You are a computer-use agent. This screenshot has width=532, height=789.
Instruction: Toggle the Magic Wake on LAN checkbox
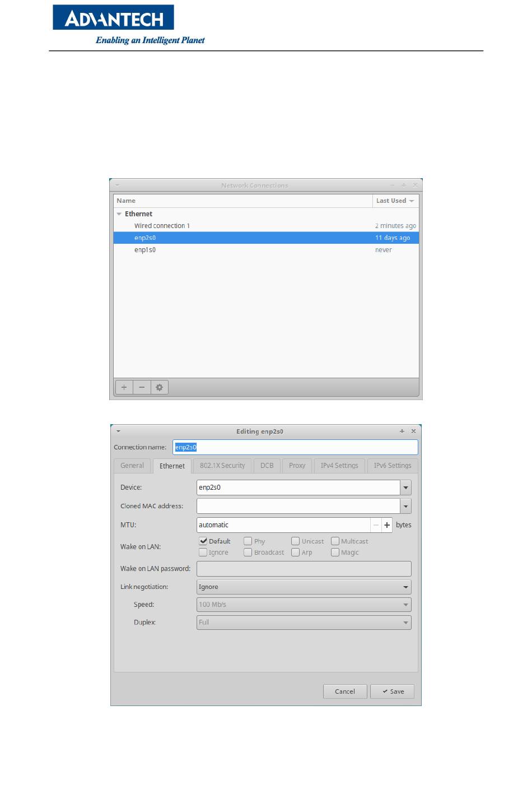point(335,553)
